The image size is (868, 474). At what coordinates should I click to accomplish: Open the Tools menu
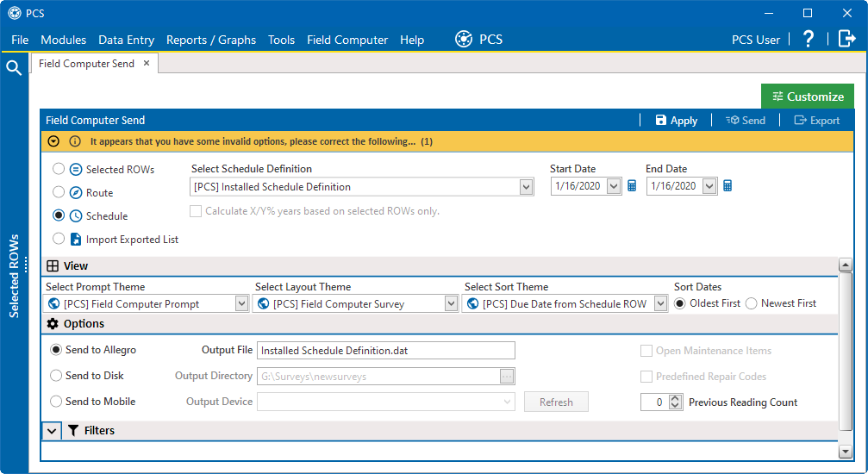[x=281, y=40]
